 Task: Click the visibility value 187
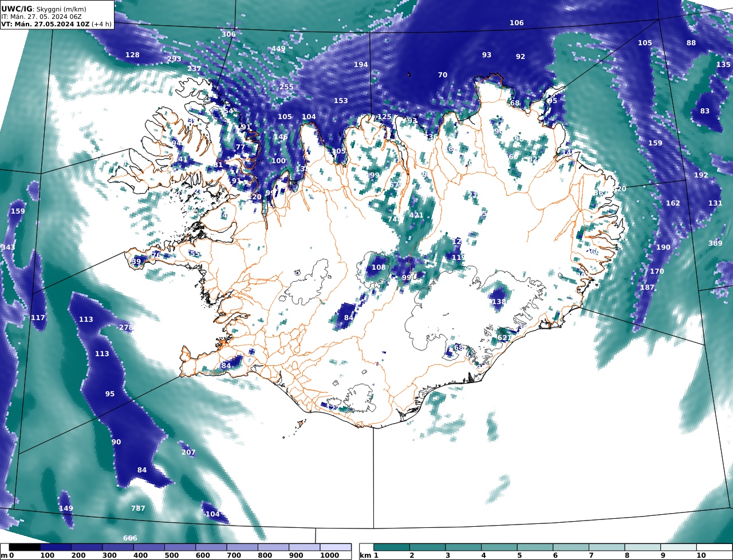coord(647,287)
